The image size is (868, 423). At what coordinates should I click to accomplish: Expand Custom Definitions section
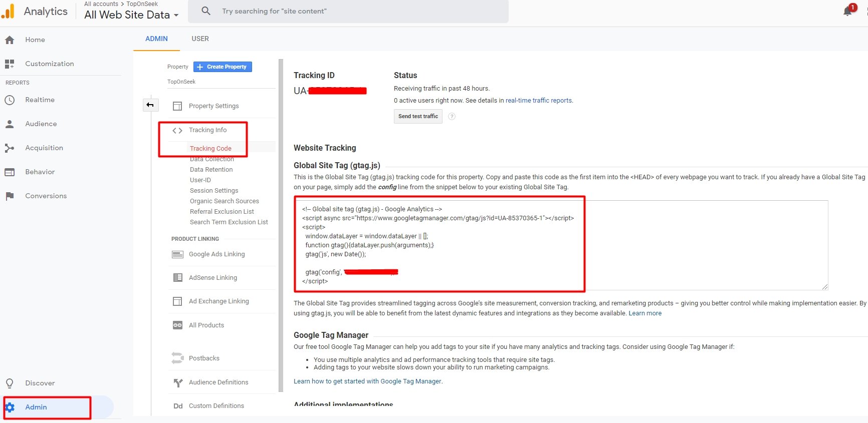[x=216, y=406]
